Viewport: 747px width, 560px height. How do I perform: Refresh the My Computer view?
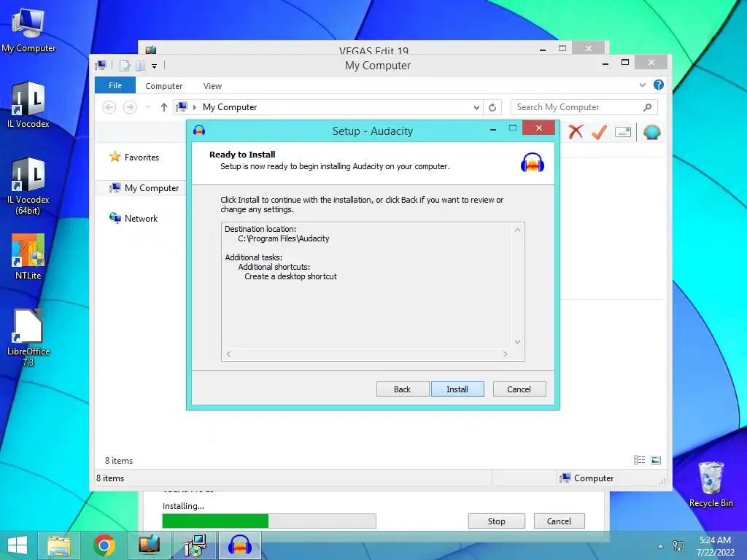[492, 108]
